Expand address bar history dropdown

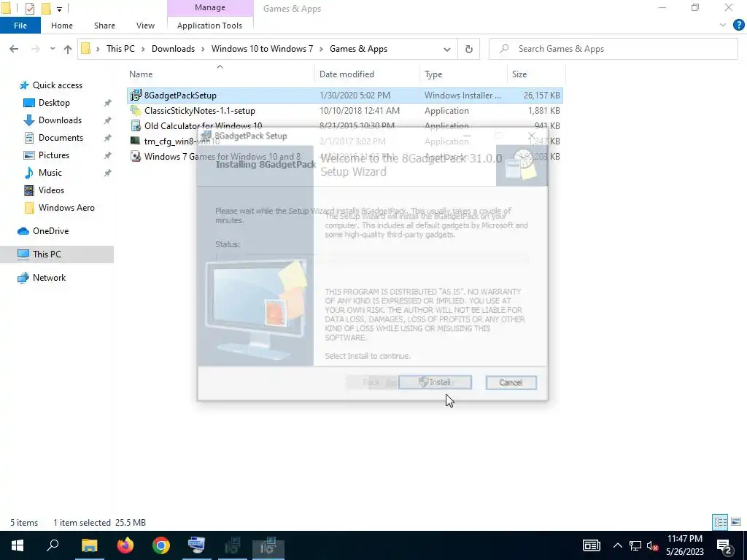(x=447, y=49)
